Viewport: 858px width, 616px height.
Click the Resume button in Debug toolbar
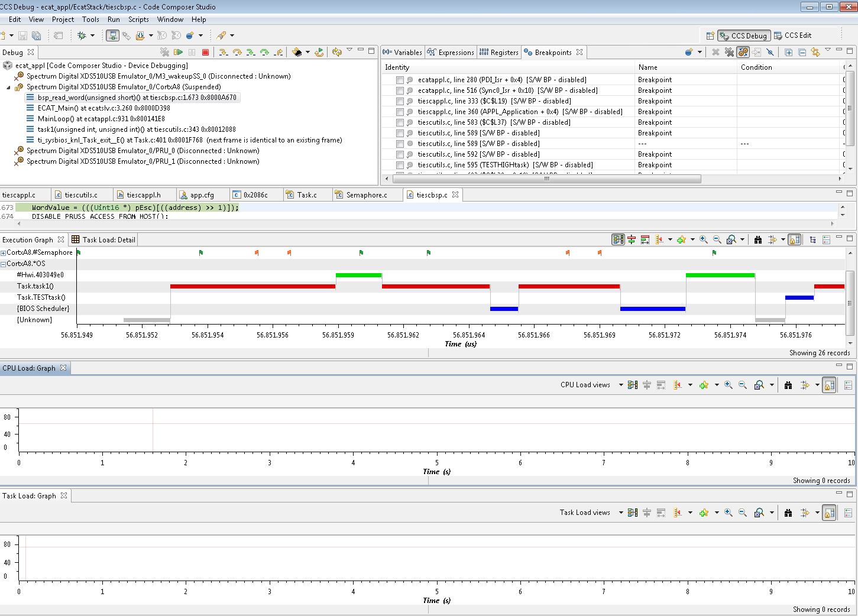[x=179, y=53]
